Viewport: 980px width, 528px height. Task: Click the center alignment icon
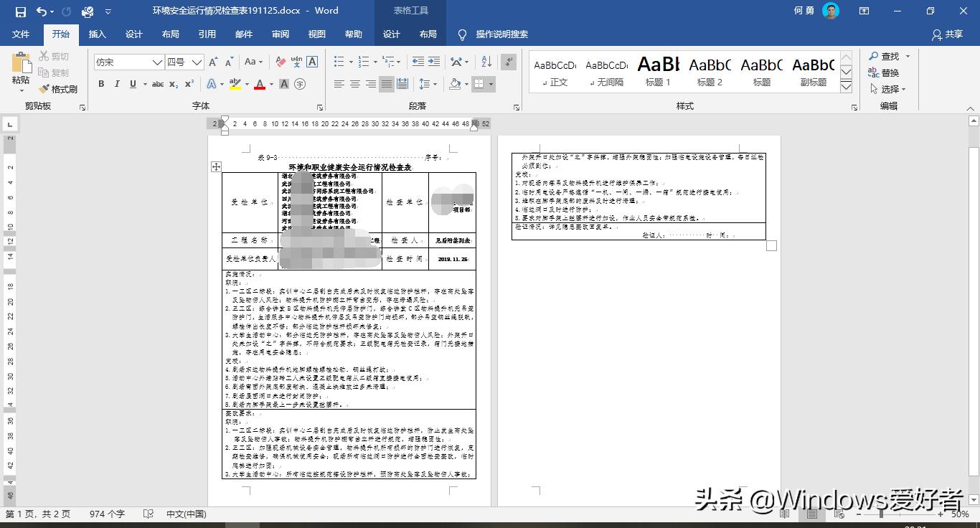(354, 84)
